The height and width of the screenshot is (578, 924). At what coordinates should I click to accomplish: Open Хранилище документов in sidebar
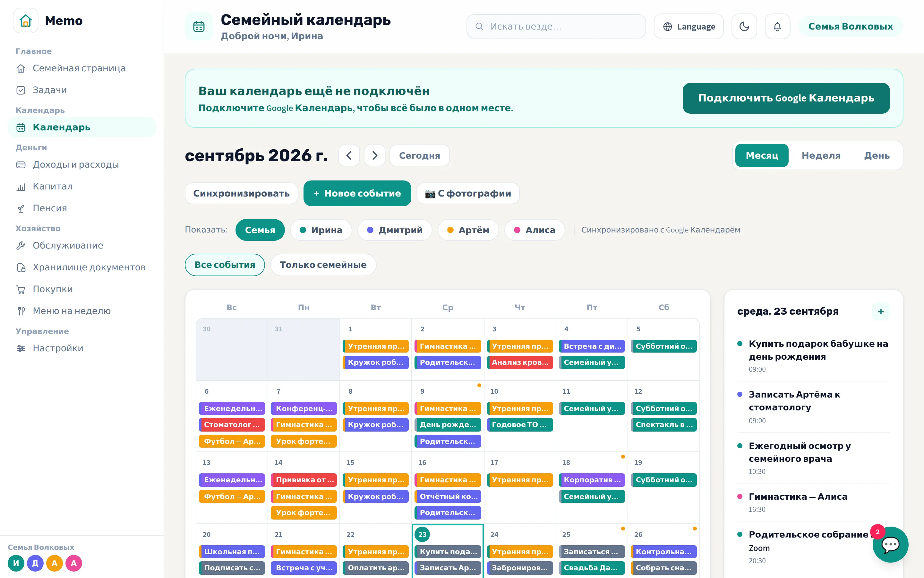click(x=82, y=267)
